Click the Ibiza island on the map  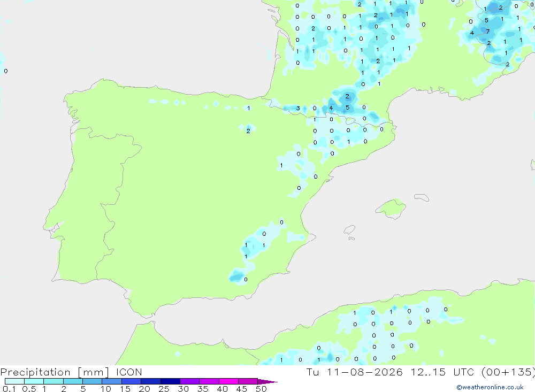click(349, 230)
